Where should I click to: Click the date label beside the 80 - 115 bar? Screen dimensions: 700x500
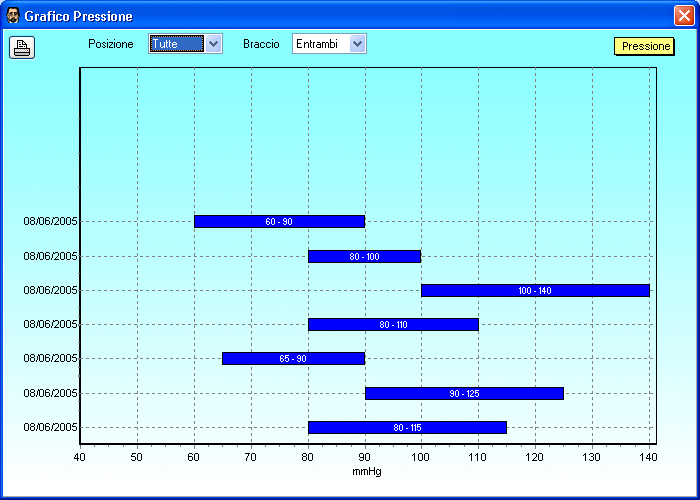coord(50,427)
